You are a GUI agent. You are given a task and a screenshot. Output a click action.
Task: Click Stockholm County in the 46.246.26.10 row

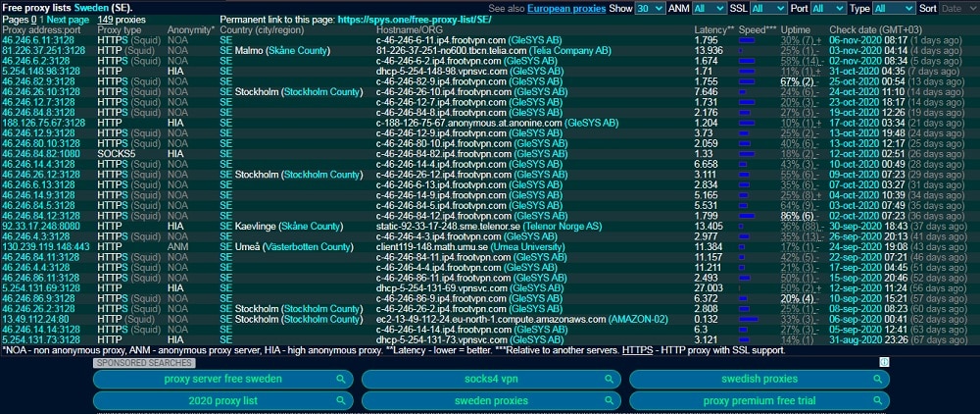(x=321, y=92)
